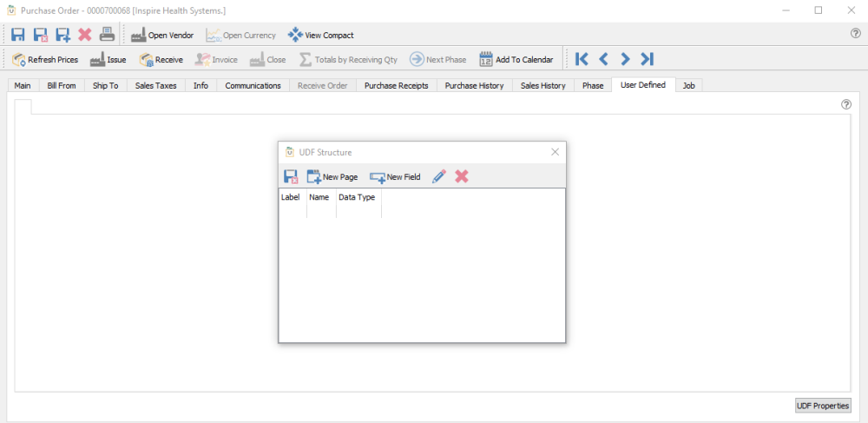Click the Next Phase button
Screen dimensions: 868x423
(437, 59)
